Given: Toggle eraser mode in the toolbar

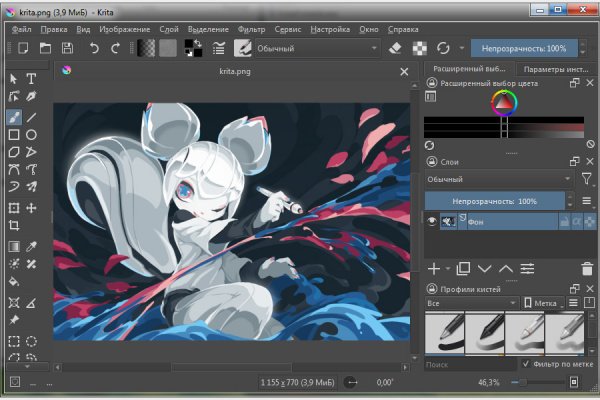Looking at the screenshot, I should click(395, 48).
